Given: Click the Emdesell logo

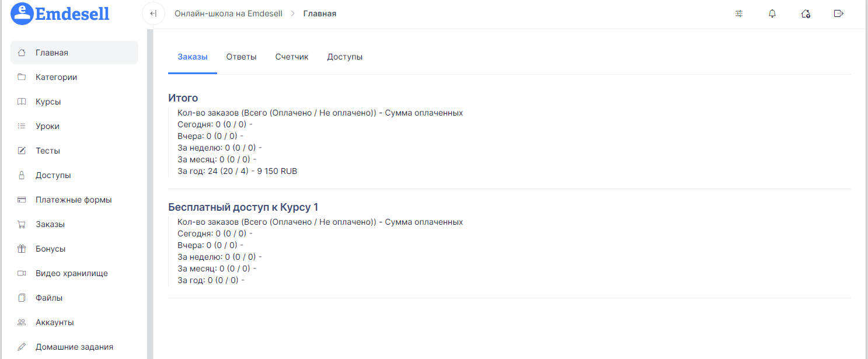Looking at the screenshot, I should (60, 13).
